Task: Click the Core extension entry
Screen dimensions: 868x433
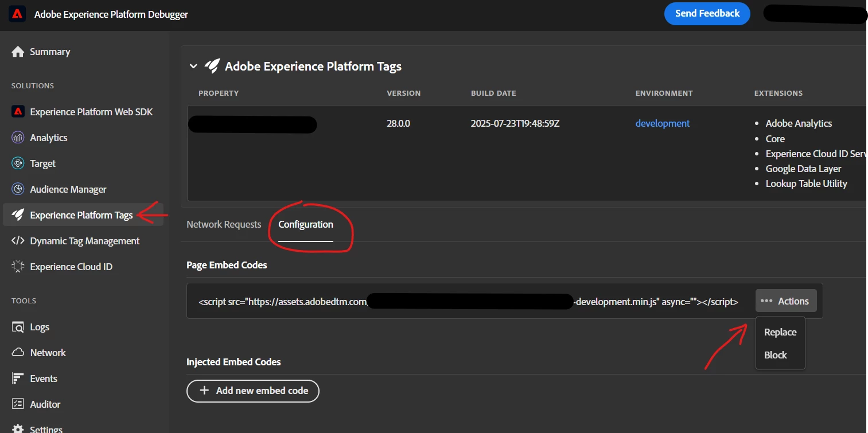Action: click(x=775, y=139)
